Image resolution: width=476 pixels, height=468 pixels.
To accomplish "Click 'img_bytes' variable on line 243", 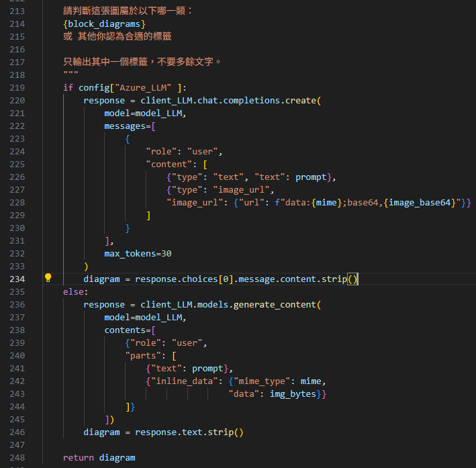I will [293, 394].
